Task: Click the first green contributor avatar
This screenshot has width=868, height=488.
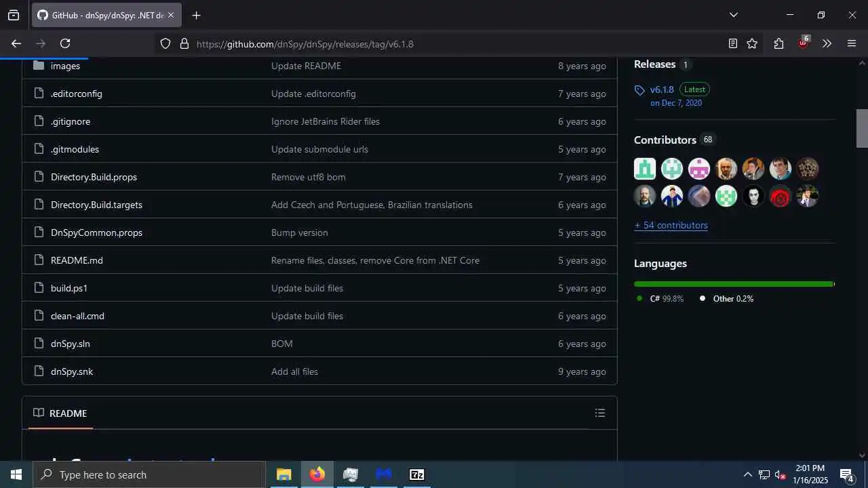Action: (x=645, y=169)
